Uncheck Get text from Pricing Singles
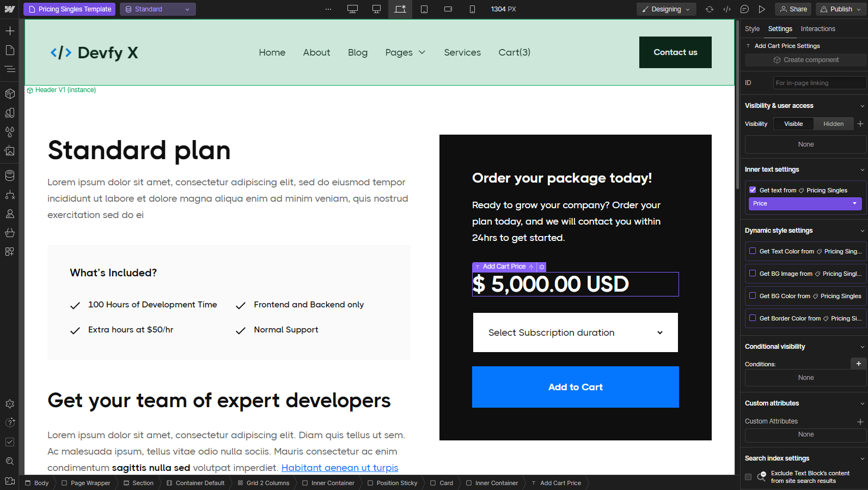 coord(753,190)
